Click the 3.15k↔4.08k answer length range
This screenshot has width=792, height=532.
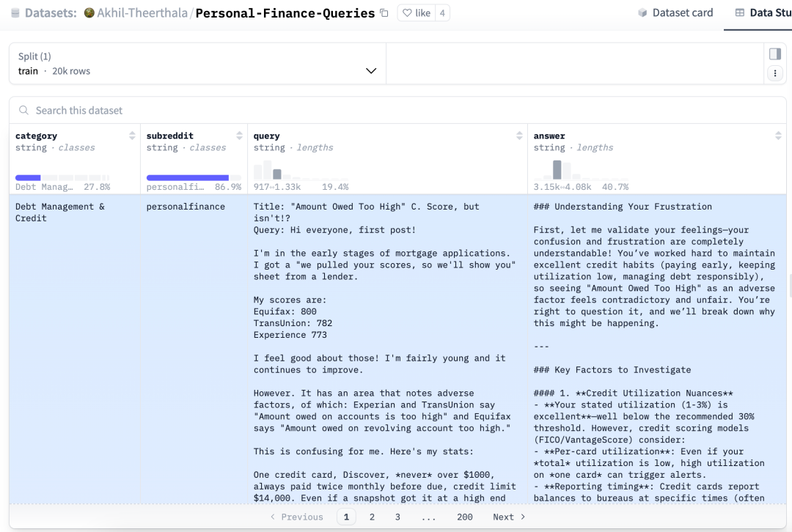[562, 187]
